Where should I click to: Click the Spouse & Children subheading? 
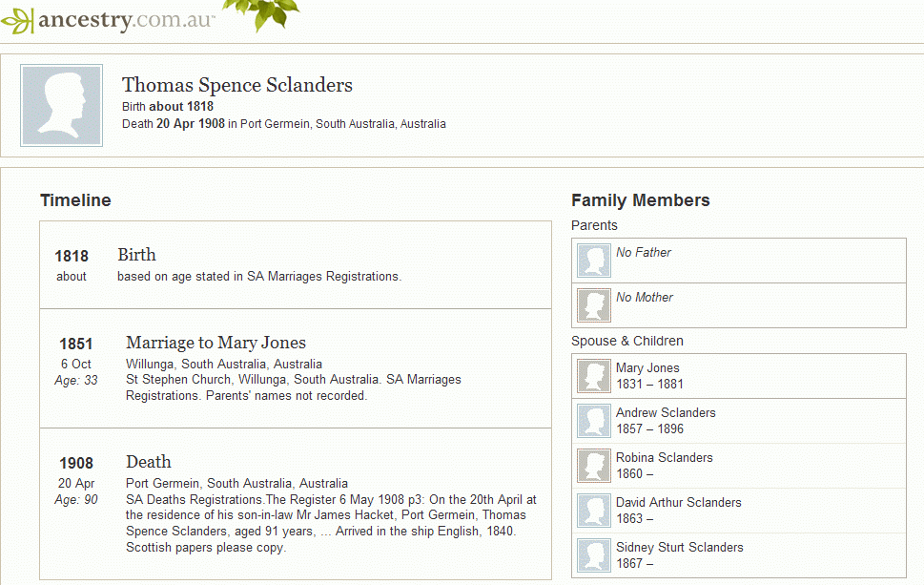(x=627, y=341)
